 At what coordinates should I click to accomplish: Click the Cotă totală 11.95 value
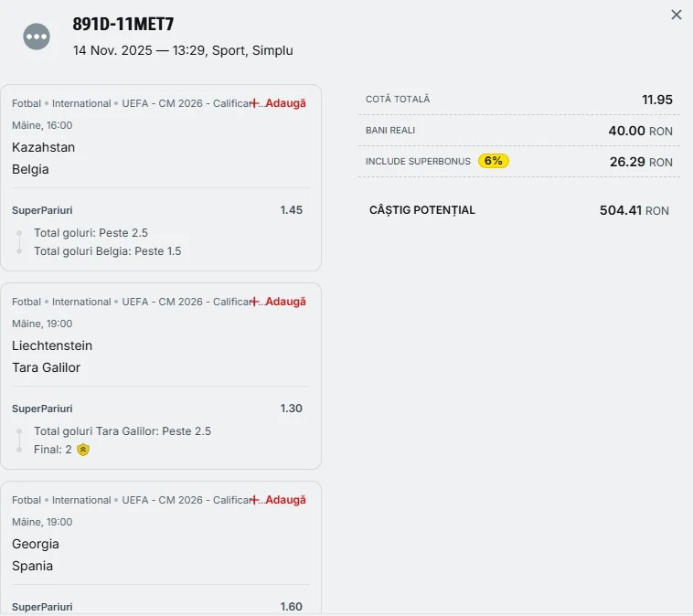click(657, 100)
